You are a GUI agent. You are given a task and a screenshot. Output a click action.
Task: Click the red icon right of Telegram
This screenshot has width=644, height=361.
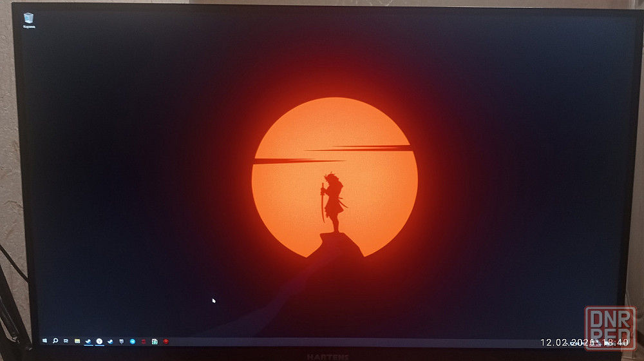144,340
